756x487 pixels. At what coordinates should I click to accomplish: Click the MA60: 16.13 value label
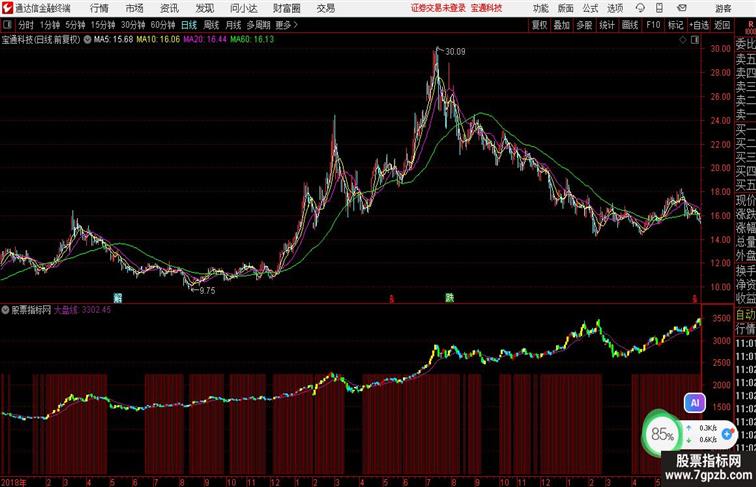[x=252, y=40]
